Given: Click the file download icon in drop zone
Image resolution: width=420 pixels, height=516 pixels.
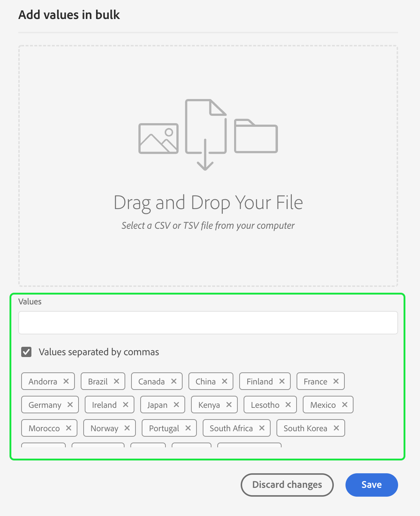Looking at the screenshot, I should point(206,134).
